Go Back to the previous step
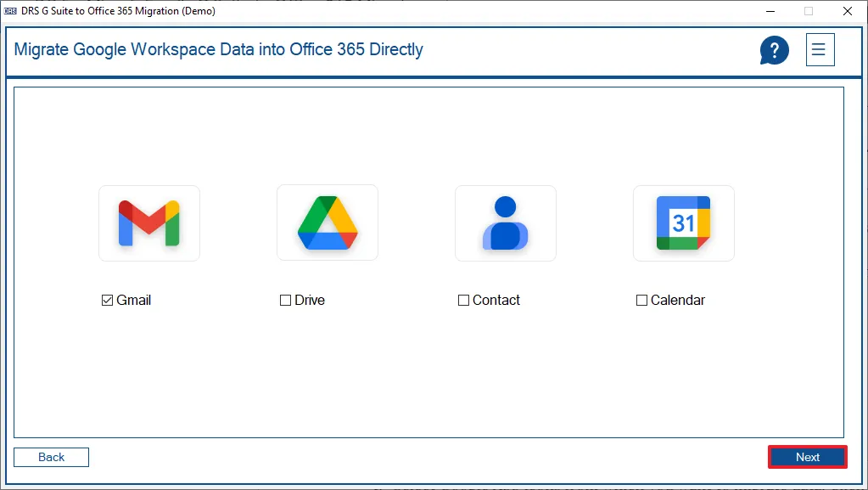The width and height of the screenshot is (868, 490). click(x=52, y=457)
